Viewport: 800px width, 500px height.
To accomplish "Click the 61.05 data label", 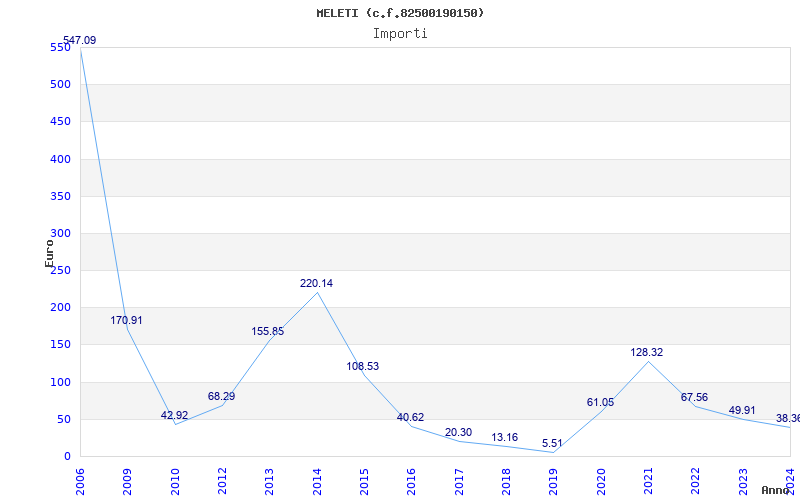I will click(601, 403).
